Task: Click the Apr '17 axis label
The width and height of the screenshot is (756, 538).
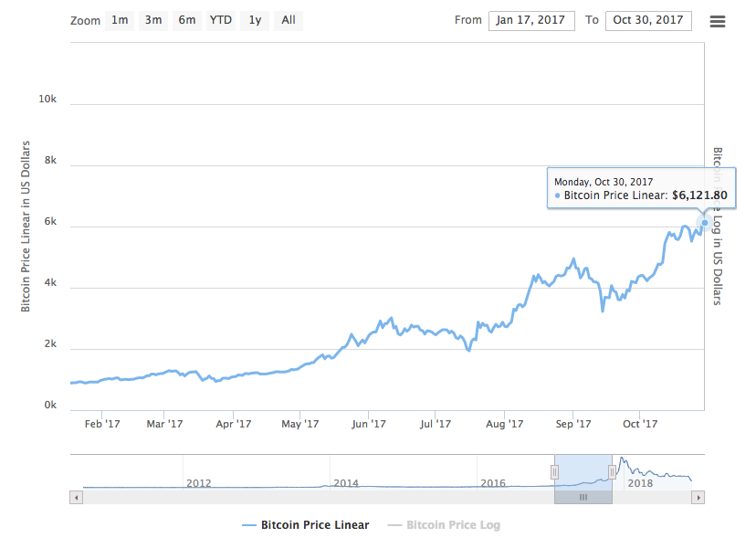Action: coord(234,424)
